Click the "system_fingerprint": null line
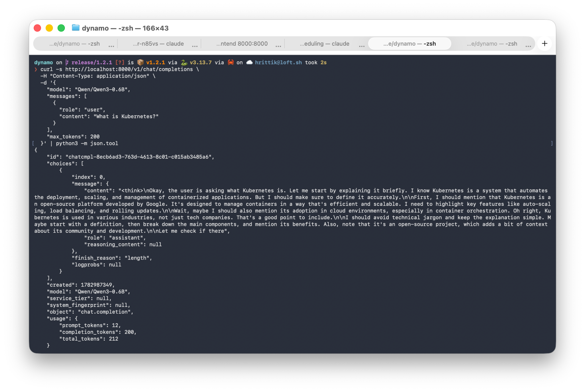 coord(89,305)
